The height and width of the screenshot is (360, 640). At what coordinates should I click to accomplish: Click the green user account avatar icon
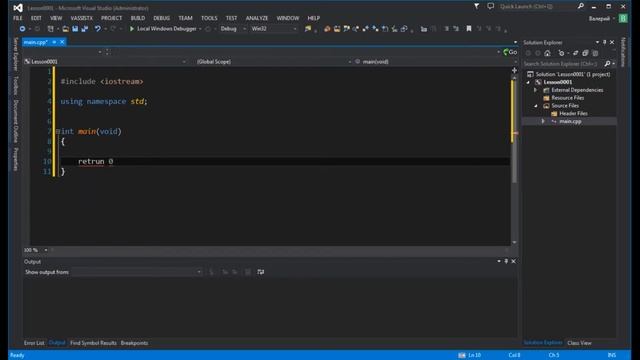pos(623,18)
